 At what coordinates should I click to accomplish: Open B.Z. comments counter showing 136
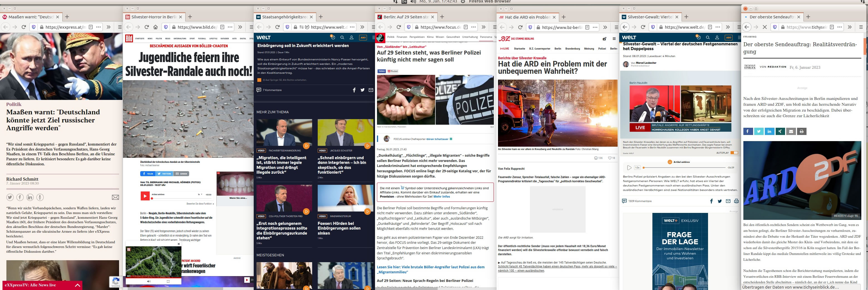pyautogui.click(x=598, y=158)
